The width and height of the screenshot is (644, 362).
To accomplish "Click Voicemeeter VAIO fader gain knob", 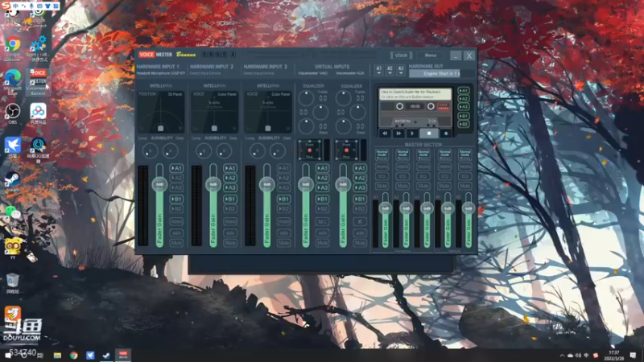I will [x=306, y=185].
